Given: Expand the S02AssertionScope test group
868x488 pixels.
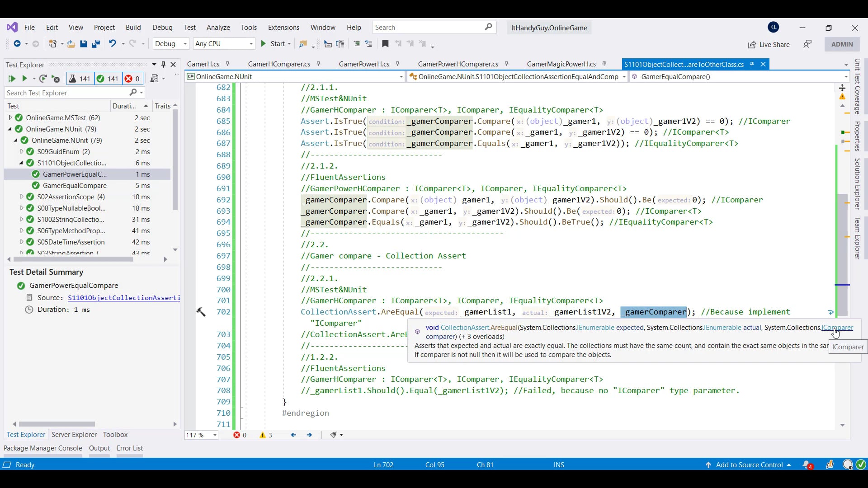Looking at the screenshot, I should pos(21,197).
